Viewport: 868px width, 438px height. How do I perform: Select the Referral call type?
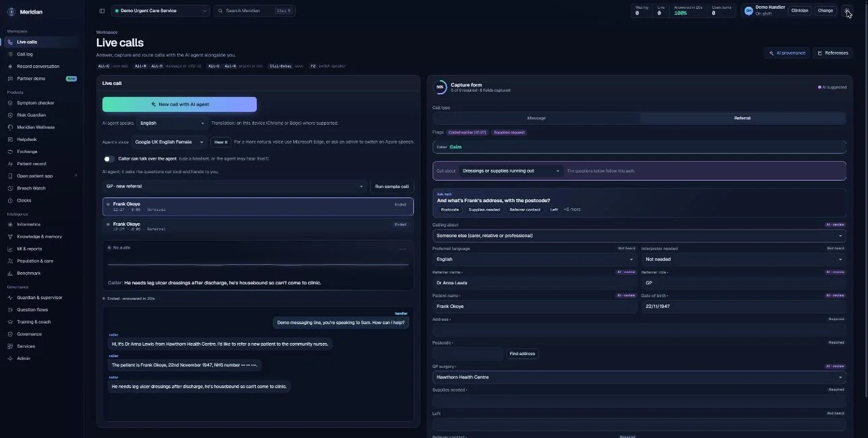pyautogui.click(x=742, y=118)
